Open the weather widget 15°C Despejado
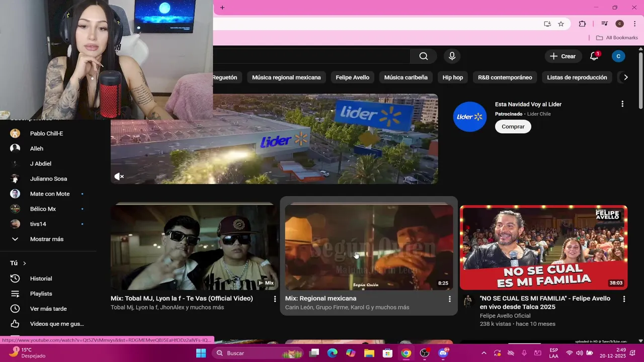This screenshot has height=362, width=644. [27, 353]
